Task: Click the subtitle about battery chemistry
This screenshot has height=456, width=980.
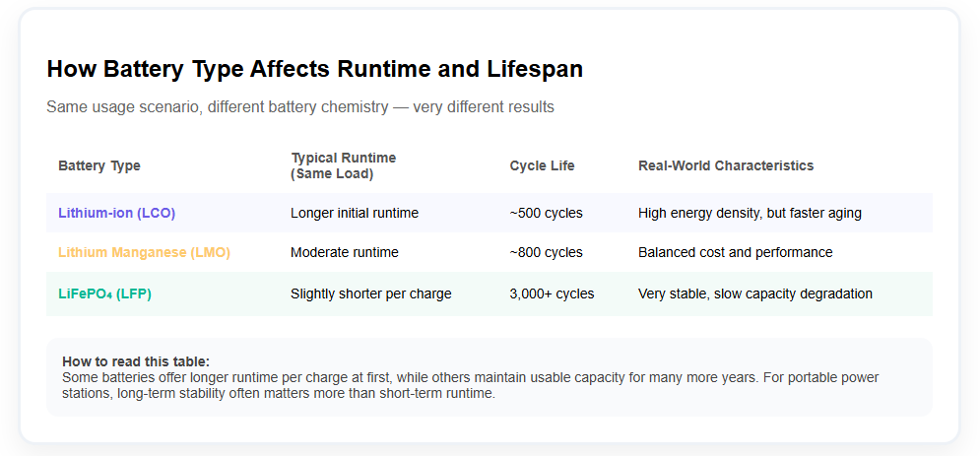Action: (299, 106)
